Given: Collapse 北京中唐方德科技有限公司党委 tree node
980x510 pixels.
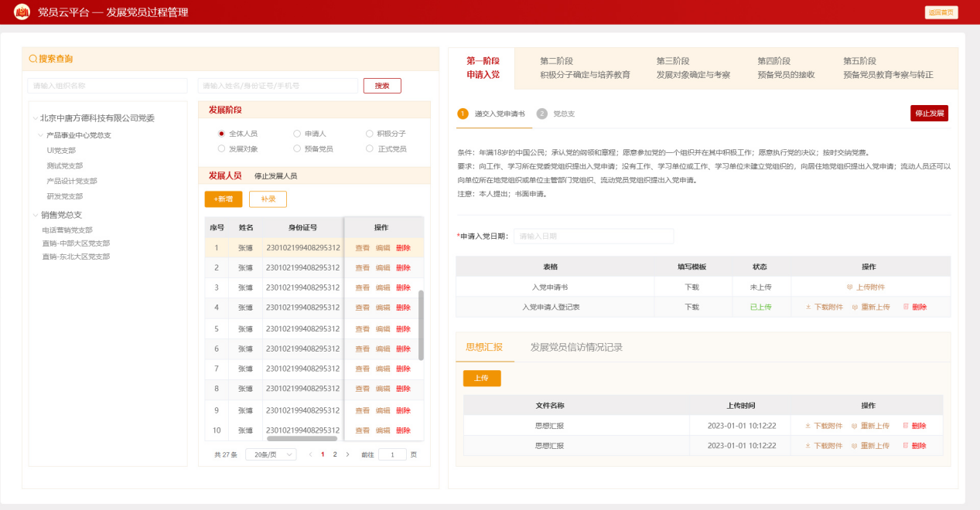Looking at the screenshot, I should [x=35, y=118].
